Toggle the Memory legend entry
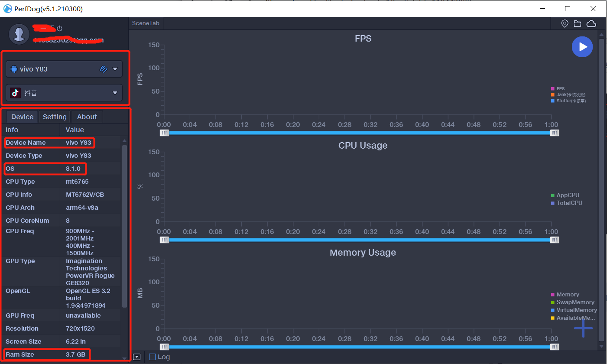 point(565,294)
